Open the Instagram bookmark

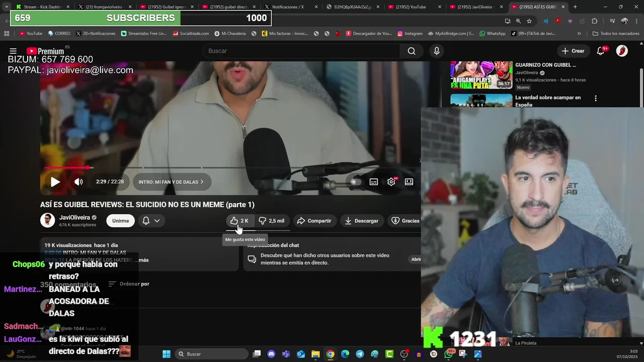pos(410,34)
